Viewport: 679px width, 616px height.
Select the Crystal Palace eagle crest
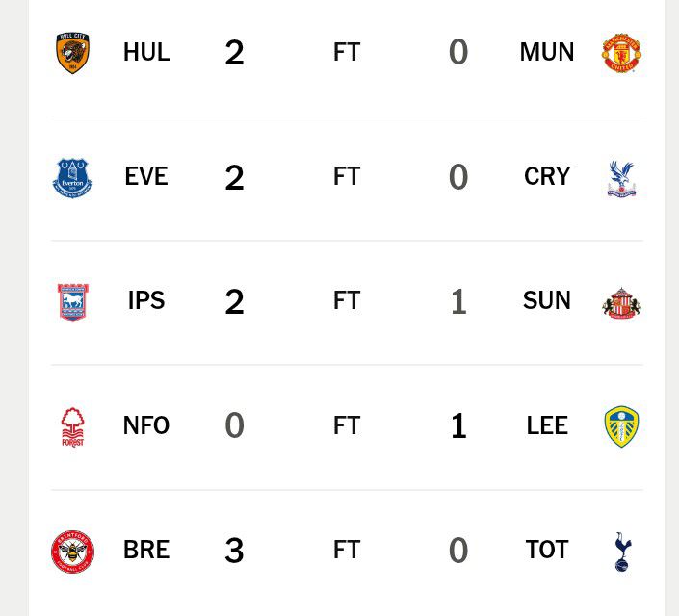tap(621, 179)
